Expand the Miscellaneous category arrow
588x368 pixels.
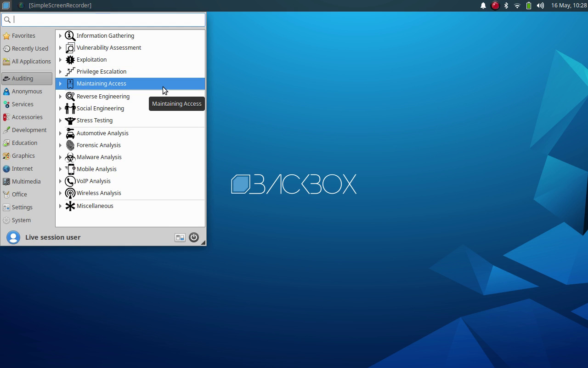(x=60, y=206)
